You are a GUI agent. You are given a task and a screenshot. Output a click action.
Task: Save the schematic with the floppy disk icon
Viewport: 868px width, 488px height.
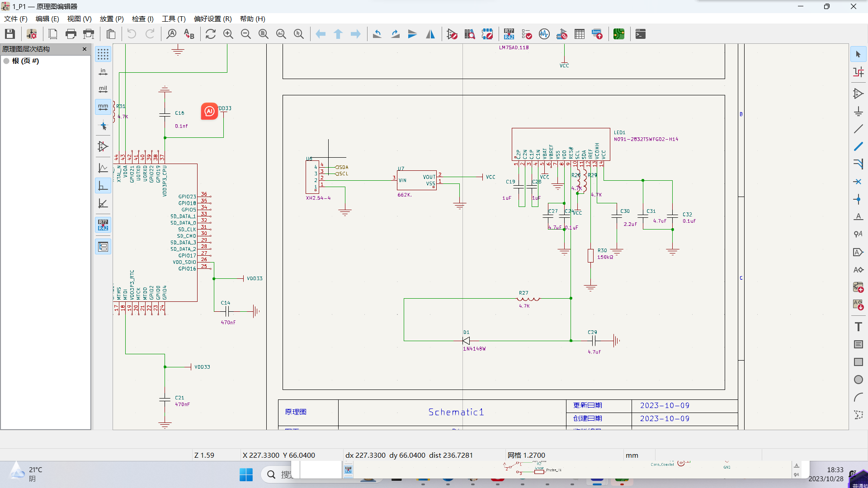click(x=10, y=34)
